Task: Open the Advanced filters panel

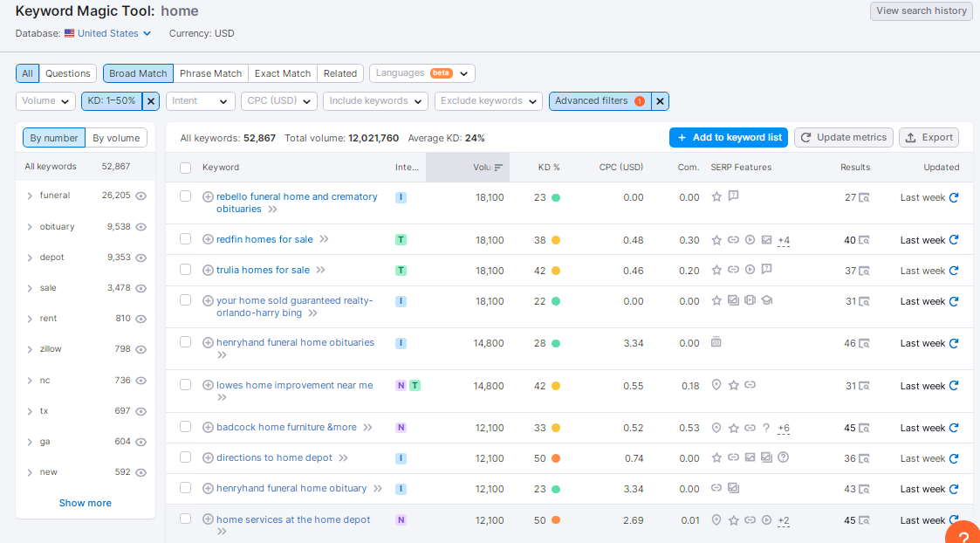Action: [600, 100]
